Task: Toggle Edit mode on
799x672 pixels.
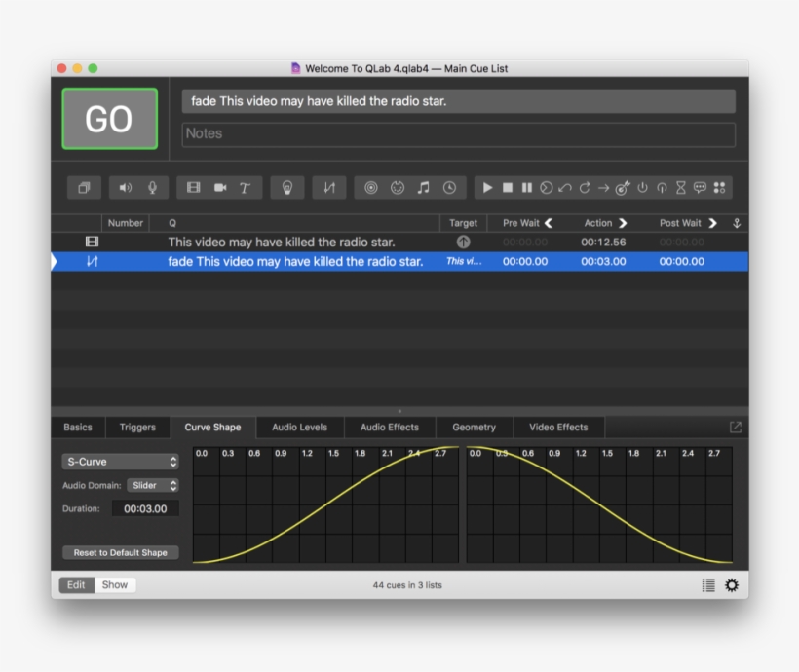Action: click(x=75, y=584)
